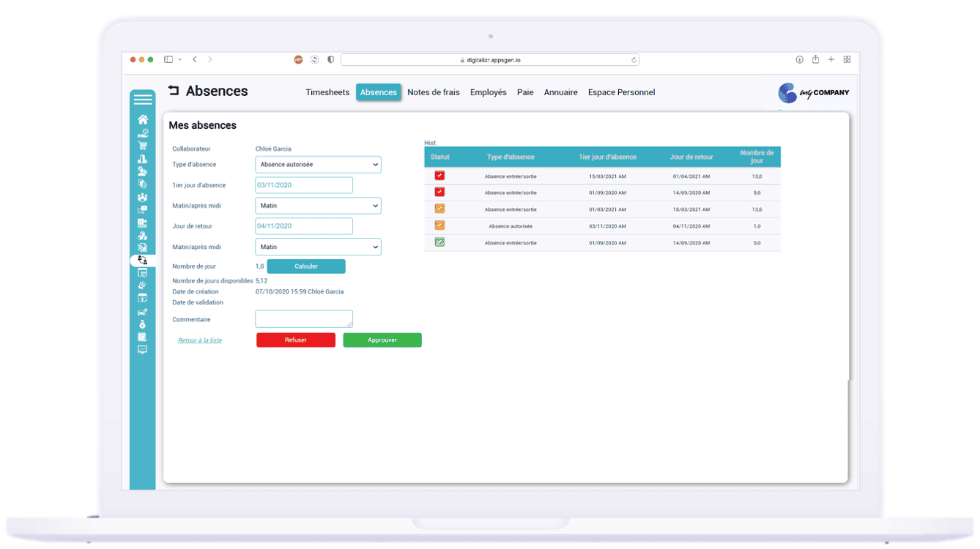
Task: Click the Commentaire text box
Action: (304, 319)
